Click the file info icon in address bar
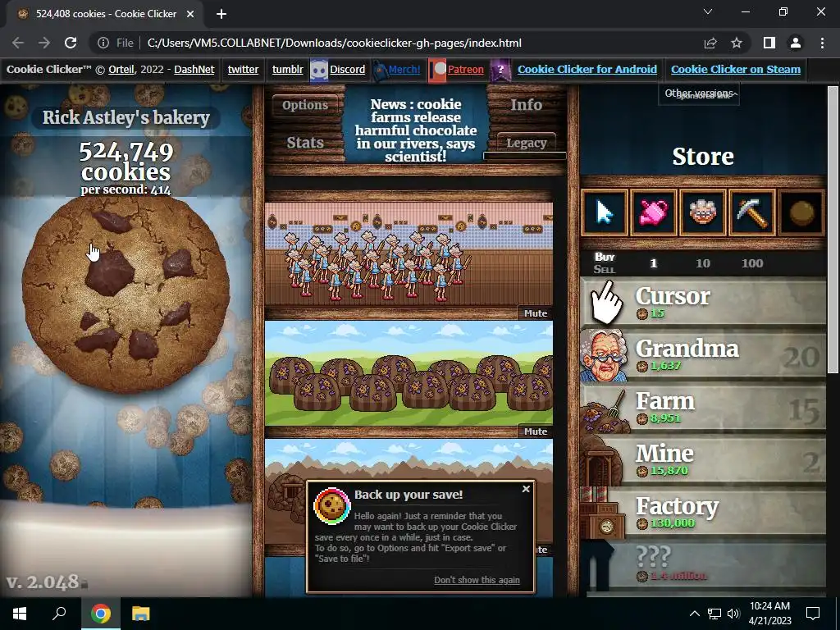This screenshot has width=840, height=630. 103,43
